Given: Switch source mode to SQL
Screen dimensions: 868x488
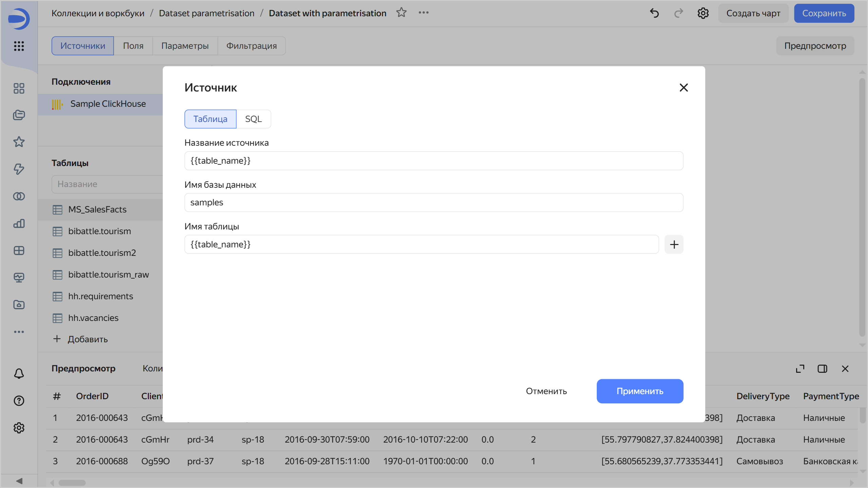Looking at the screenshot, I should pyautogui.click(x=253, y=119).
